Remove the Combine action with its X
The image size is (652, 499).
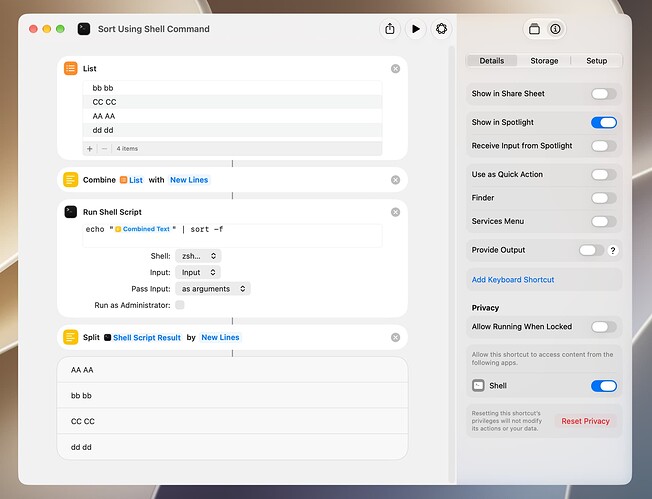395,180
